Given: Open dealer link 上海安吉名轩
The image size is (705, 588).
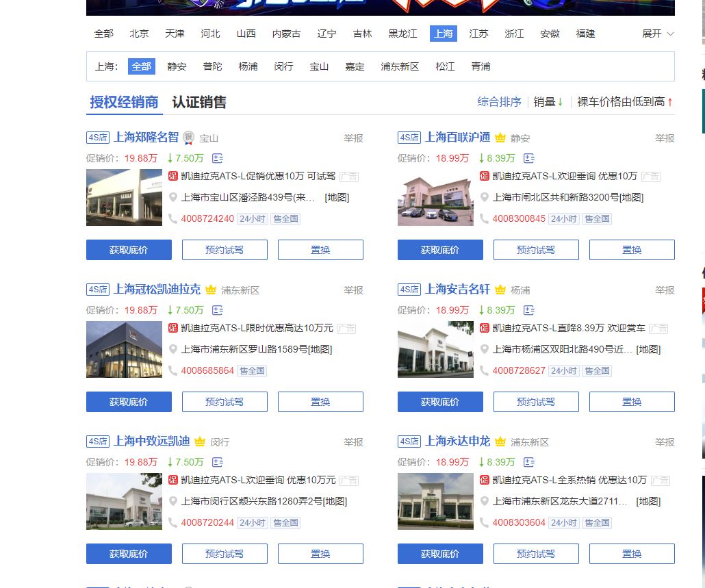Looking at the screenshot, I should coord(458,289).
